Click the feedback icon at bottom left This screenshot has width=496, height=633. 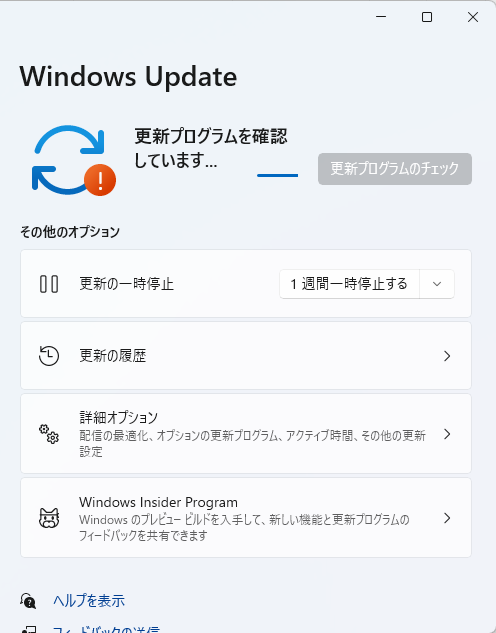(x=28, y=629)
